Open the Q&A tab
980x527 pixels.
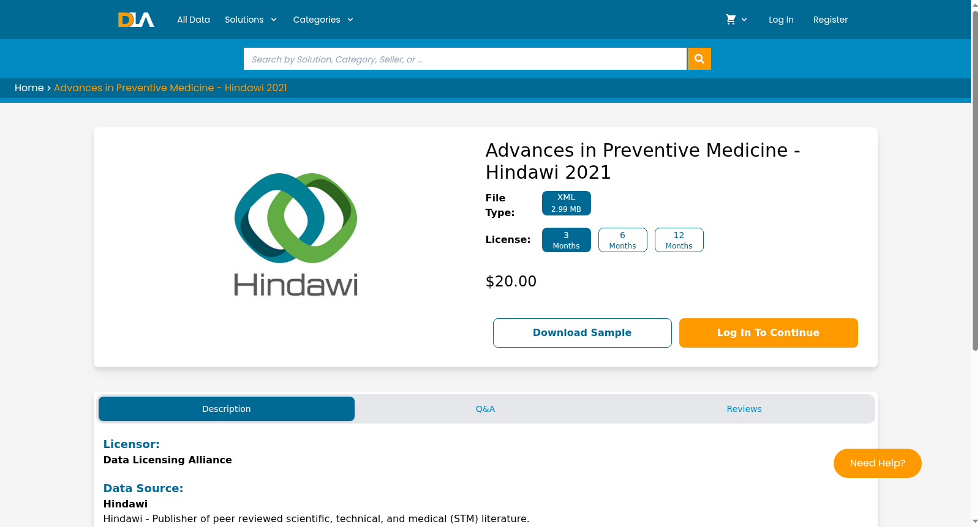coord(485,409)
